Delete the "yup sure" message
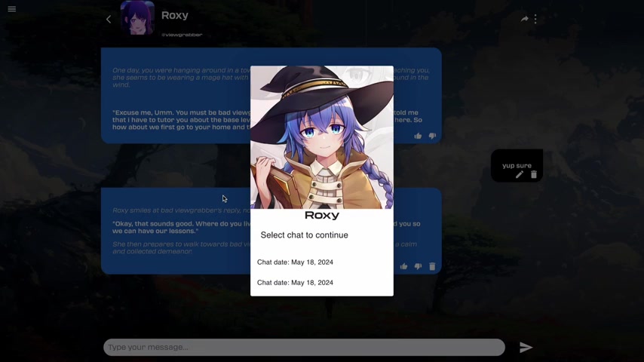Screen dimensions: 644x362 [533, 175]
